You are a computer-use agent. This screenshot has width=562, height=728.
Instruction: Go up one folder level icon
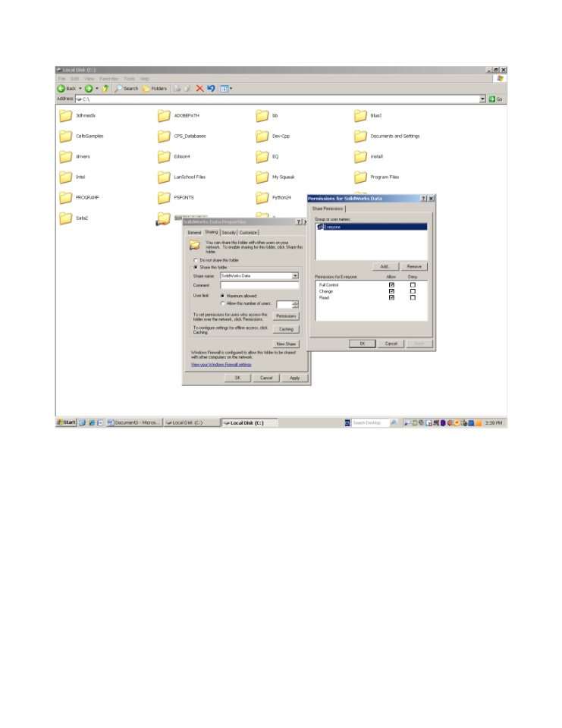[105, 88]
